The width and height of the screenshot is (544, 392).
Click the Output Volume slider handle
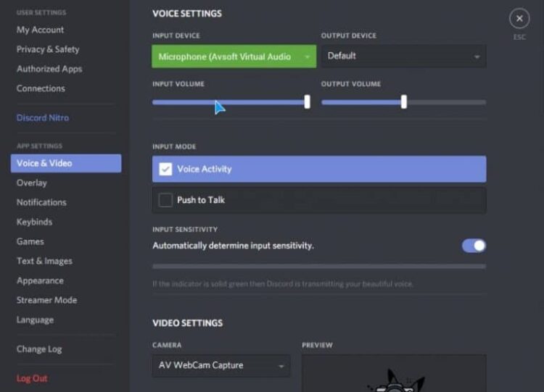404,102
